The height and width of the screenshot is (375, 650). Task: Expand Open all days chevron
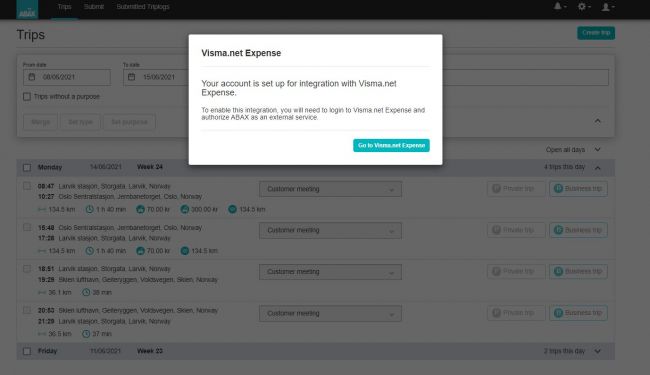pos(598,150)
